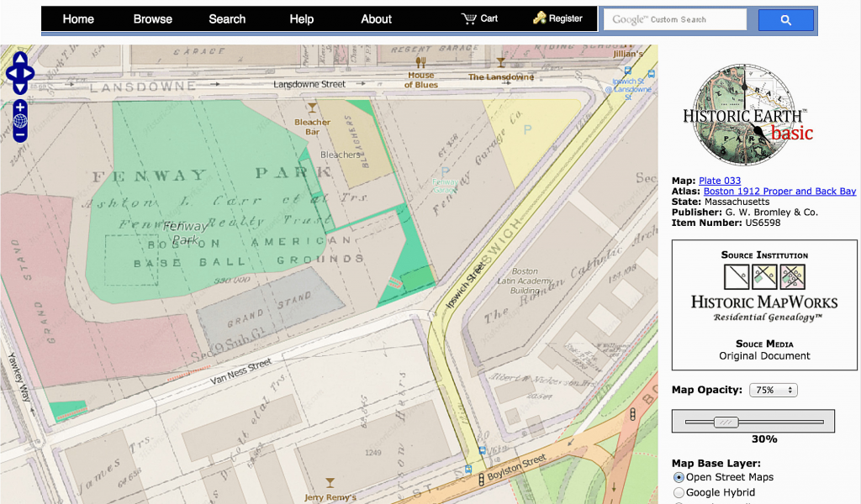Focus the Google Custom Search field
Screen dimensions: 861x504
675,20
